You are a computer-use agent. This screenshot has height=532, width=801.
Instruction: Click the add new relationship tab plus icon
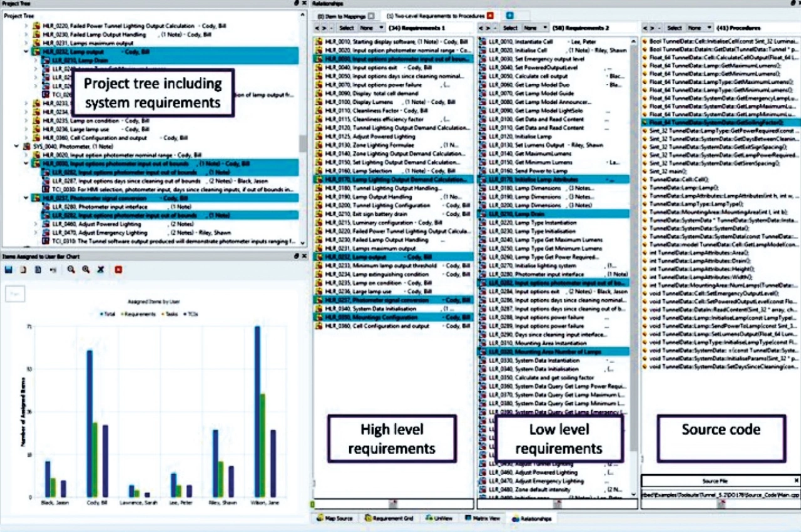[x=509, y=15]
